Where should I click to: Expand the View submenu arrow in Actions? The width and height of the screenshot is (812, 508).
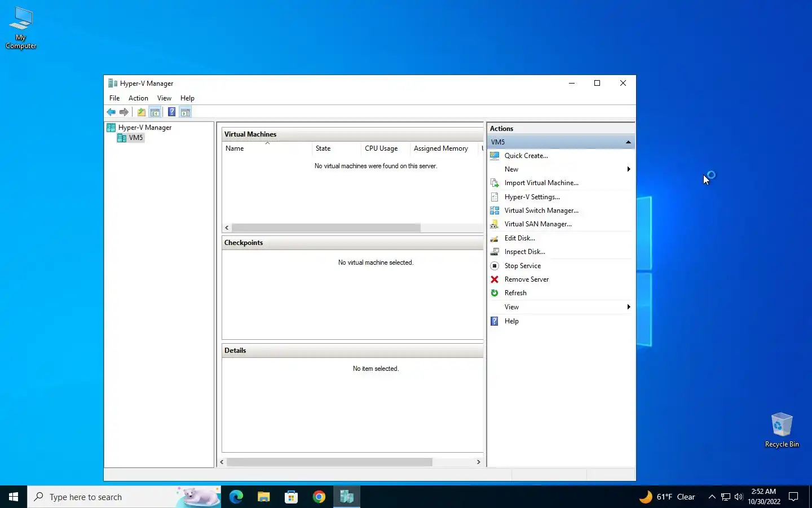pos(629,307)
